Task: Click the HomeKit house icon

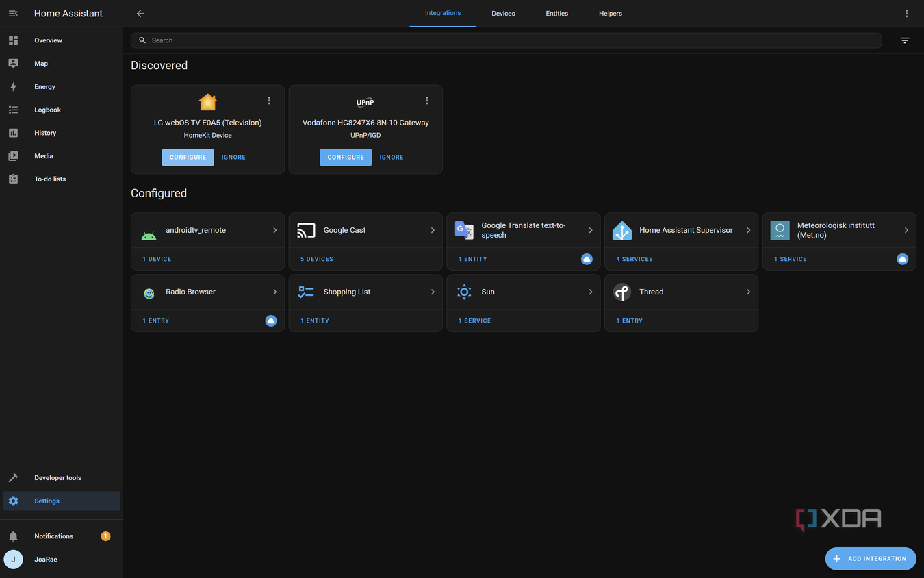Action: click(x=207, y=102)
